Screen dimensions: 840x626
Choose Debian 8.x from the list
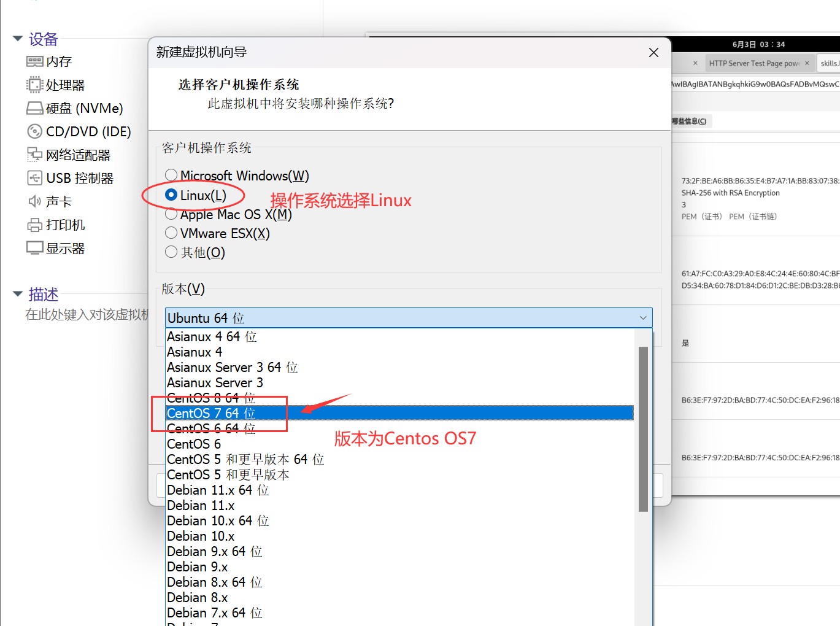(x=400, y=597)
